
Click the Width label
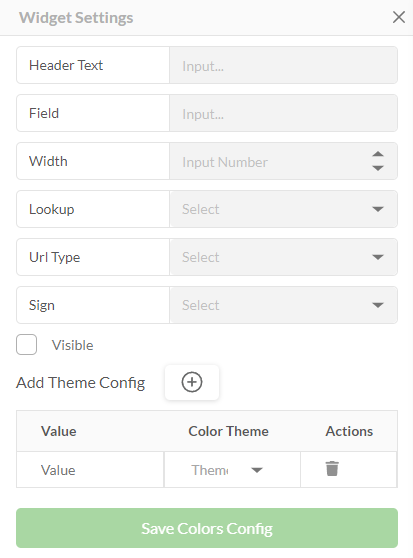coord(48,161)
